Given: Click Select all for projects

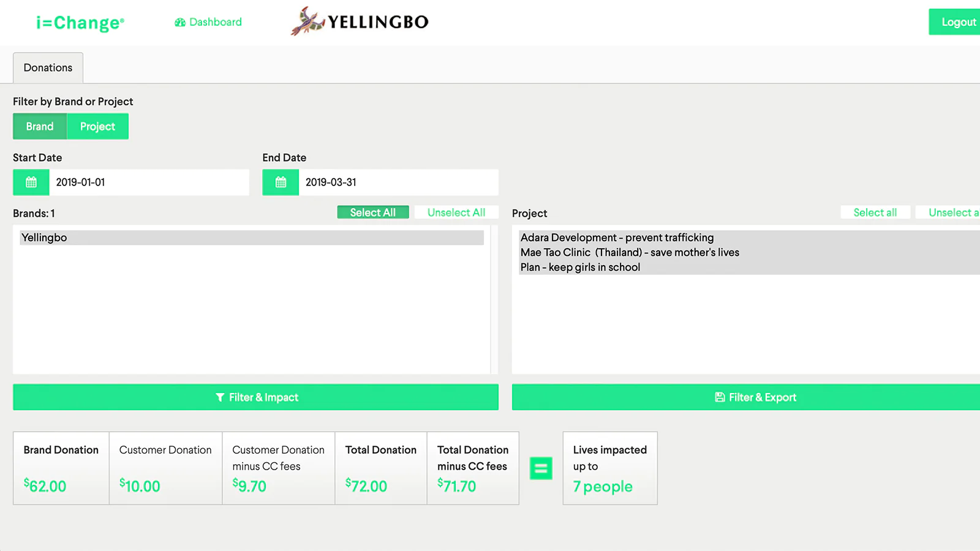Looking at the screenshot, I should pos(875,212).
